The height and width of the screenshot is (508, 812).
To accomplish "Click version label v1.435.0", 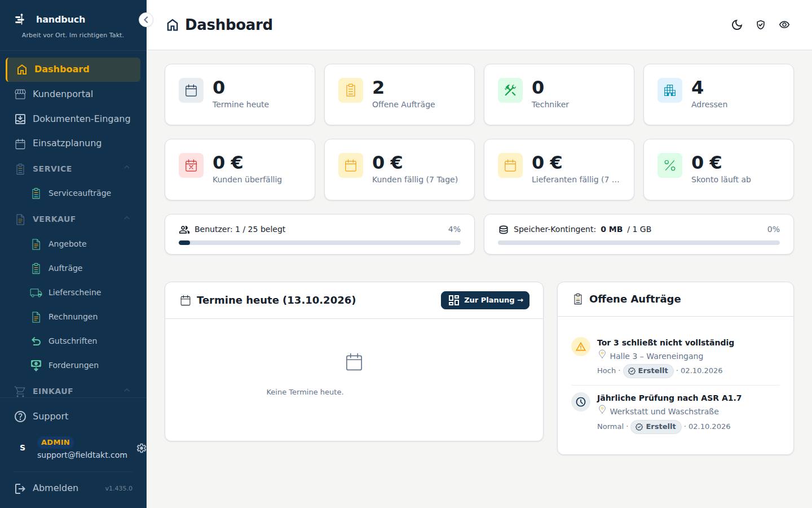I will click(x=118, y=488).
